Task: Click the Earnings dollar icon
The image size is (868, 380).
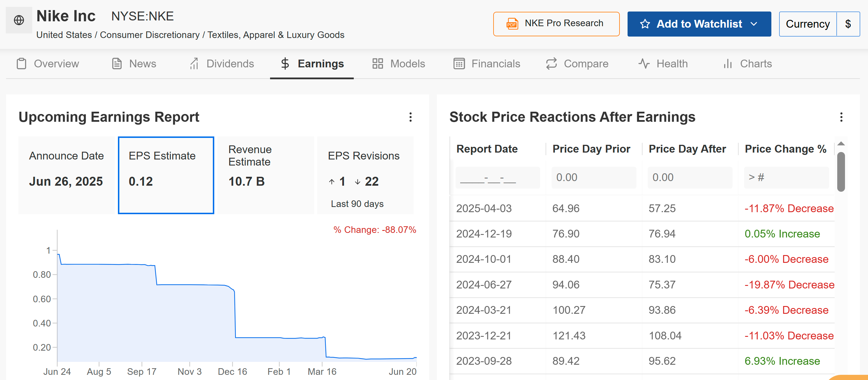Action: tap(285, 64)
